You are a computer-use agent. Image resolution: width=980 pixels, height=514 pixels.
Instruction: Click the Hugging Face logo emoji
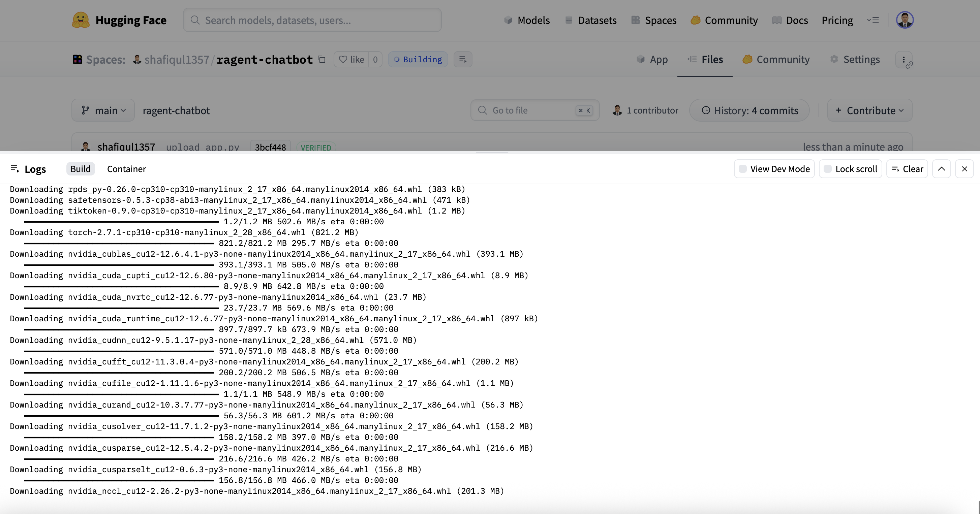tap(81, 20)
